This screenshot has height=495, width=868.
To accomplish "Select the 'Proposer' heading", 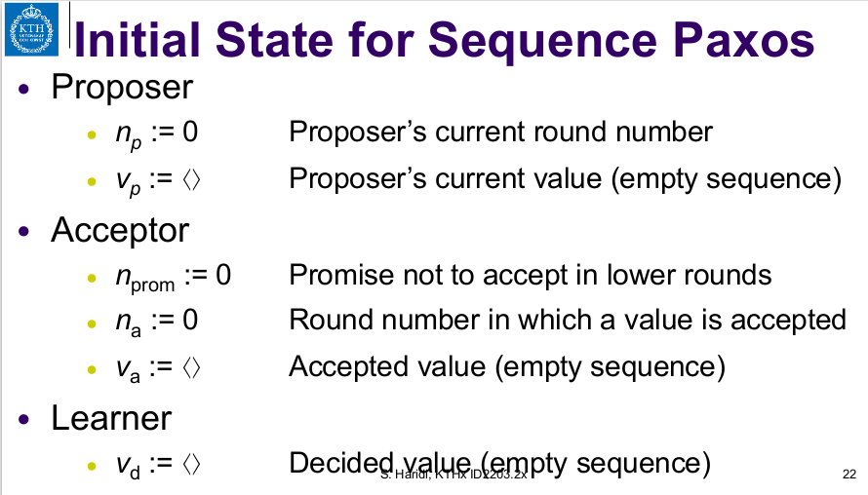I will (122, 88).
